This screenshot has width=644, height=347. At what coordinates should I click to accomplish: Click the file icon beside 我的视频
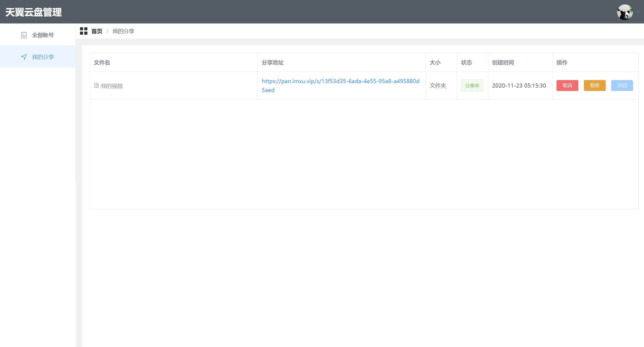click(96, 86)
